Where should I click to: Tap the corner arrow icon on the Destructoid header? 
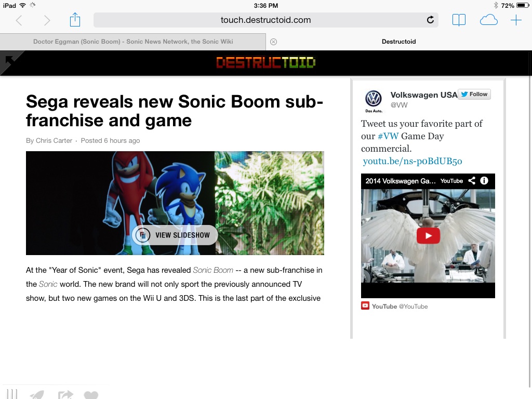coord(9,61)
